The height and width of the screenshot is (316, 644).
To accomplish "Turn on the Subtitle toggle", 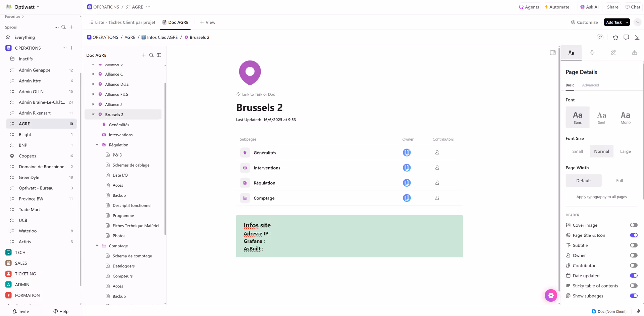I will pos(633,245).
